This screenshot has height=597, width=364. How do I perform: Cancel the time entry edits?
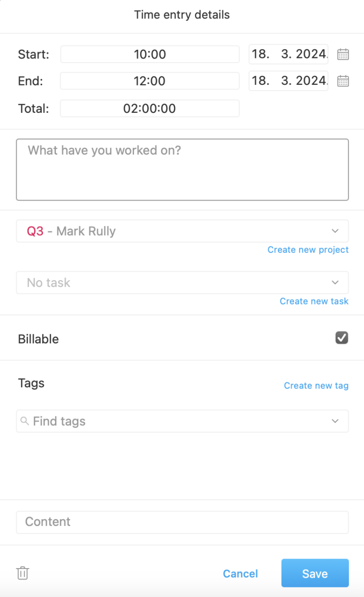[x=240, y=574]
